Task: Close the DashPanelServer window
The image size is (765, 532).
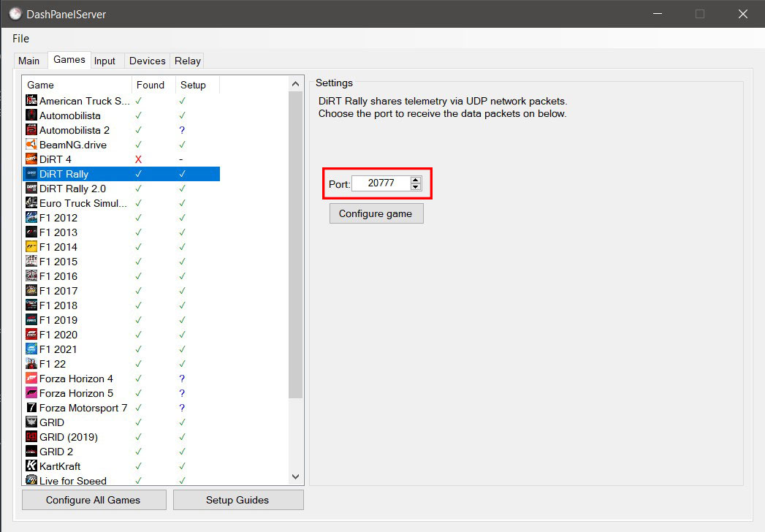Action: tap(742, 14)
